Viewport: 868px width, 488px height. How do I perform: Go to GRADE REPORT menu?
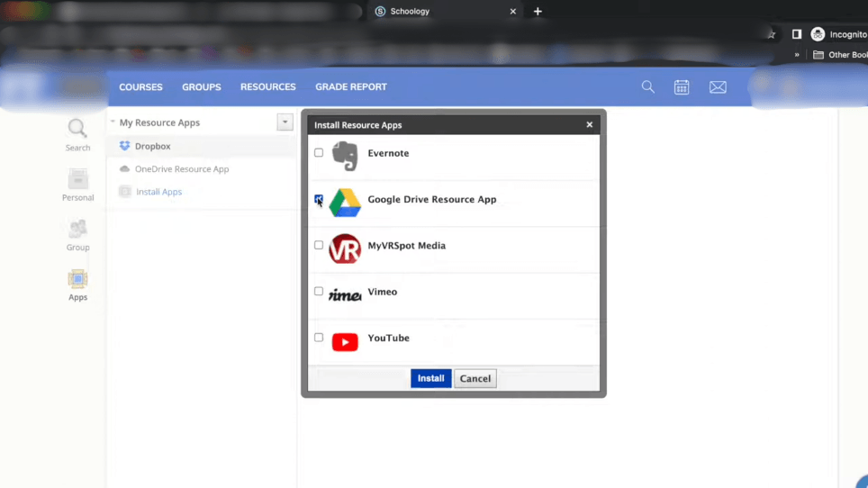click(351, 86)
